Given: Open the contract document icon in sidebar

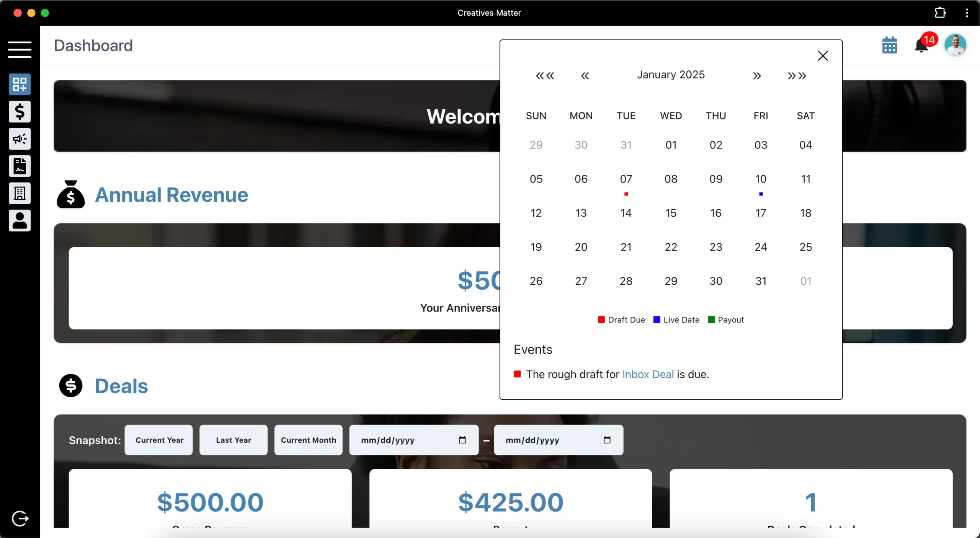Looking at the screenshot, I should [x=20, y=166].
